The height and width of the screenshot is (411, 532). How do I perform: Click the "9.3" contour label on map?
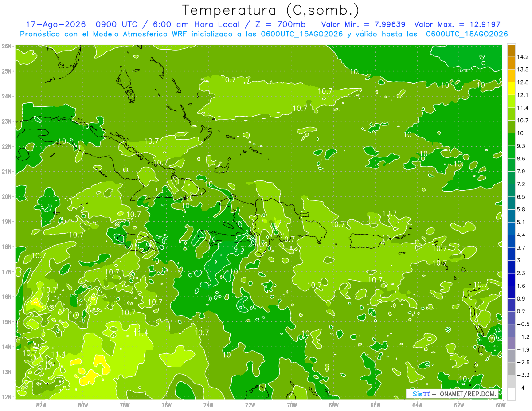(x=239, y=250)
